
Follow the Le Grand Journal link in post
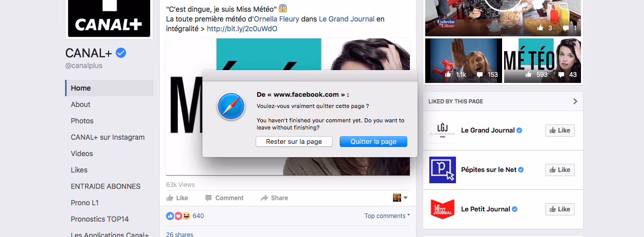coord(346,19)
